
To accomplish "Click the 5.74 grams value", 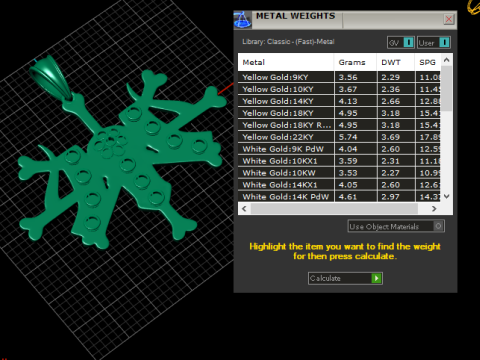I will point(348,137).
